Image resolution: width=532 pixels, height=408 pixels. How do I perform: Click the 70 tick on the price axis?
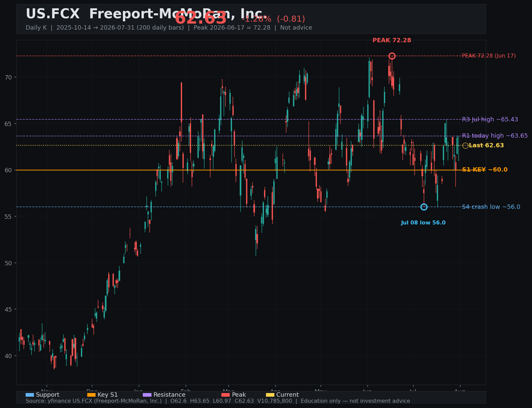click(x=8, y=77)
